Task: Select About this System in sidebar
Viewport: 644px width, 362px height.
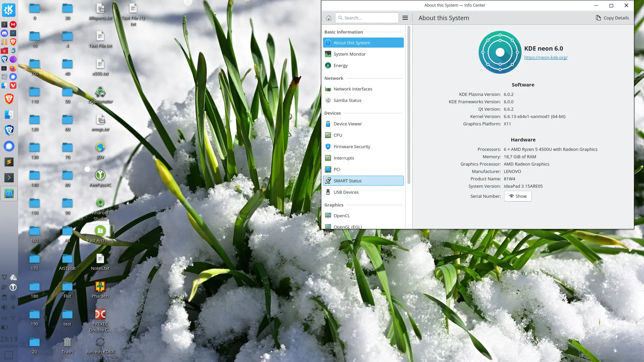Action: pyautogui.click(x=363, y=43)
